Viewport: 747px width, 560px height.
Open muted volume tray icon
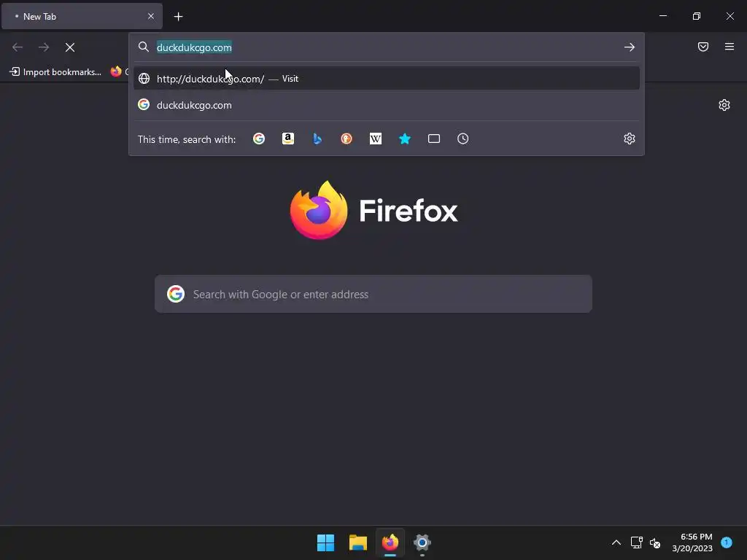(655, 542)
